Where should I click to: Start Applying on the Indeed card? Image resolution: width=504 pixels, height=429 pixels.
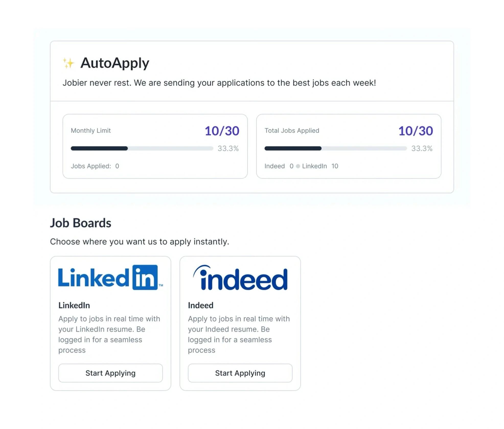[x=240, y=373]
